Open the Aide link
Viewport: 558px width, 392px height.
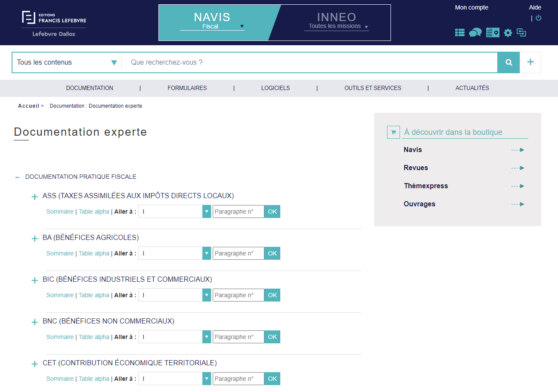pyautogui.click(x=535, y=7)
